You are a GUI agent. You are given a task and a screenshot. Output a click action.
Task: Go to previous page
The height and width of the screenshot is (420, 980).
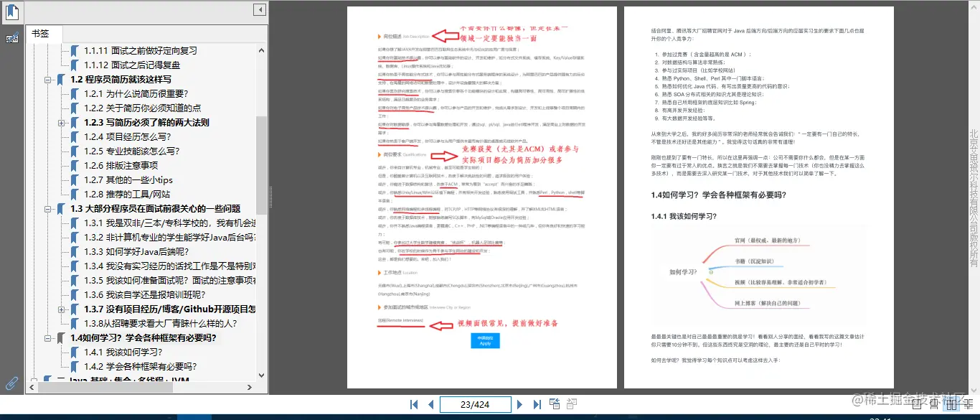coord(430,405)
